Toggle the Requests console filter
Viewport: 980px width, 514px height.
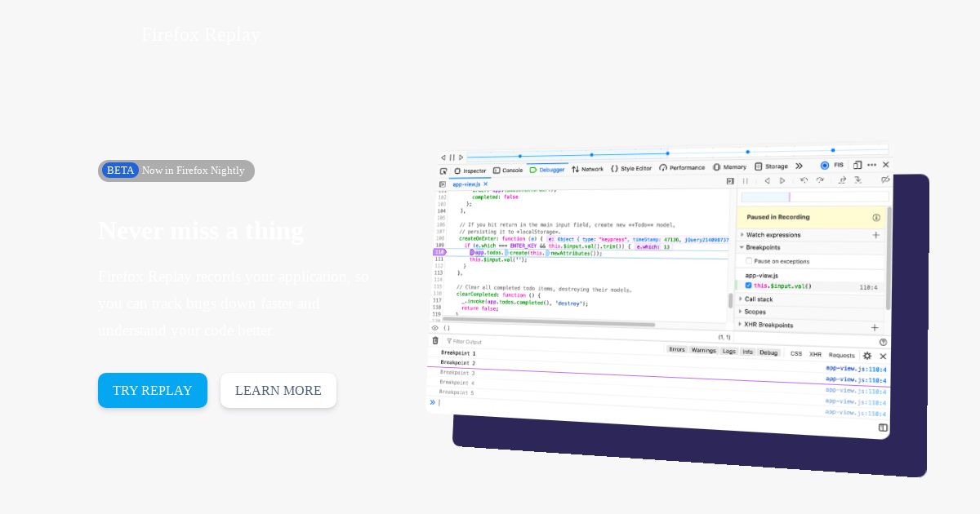(x=841, y=355)
